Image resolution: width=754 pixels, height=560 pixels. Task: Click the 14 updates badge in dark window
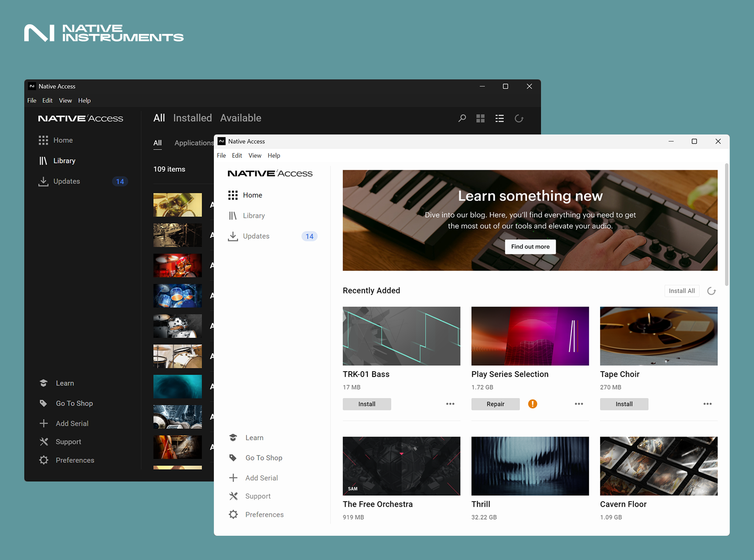click(x=120, y=181)
